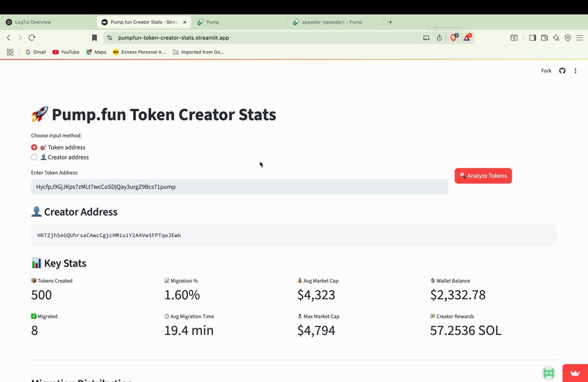Click the share page icon

(439, 38)
